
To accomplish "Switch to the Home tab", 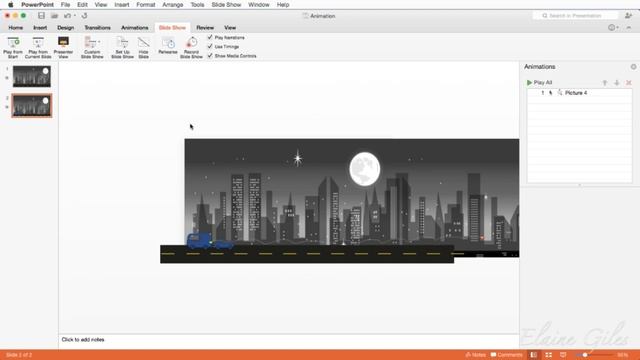I will (x=16, y=28).
